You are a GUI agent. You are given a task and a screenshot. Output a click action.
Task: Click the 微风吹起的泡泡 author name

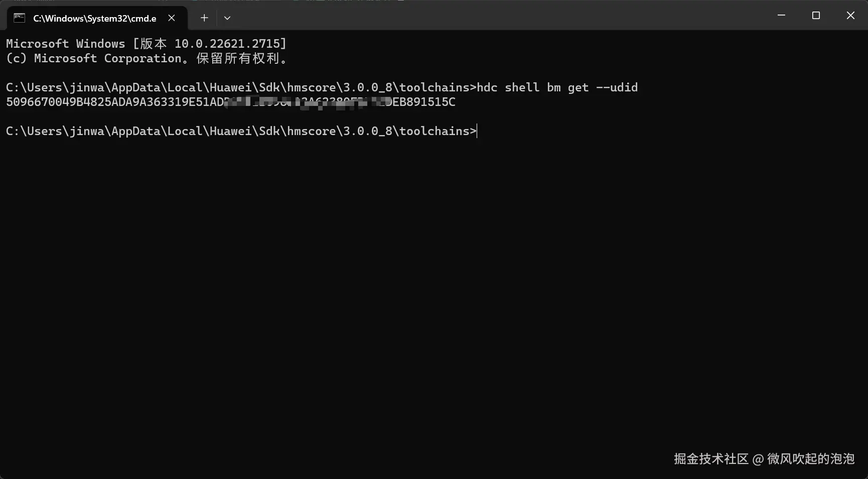810,459
